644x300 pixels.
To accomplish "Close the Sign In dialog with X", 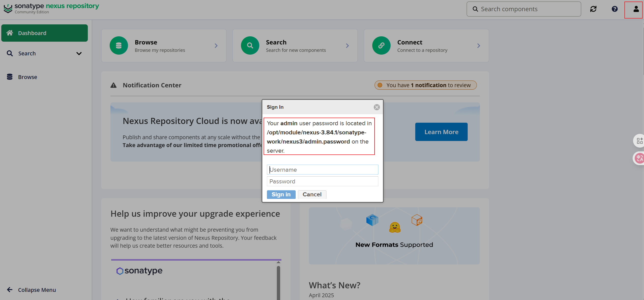I will 377,107.
